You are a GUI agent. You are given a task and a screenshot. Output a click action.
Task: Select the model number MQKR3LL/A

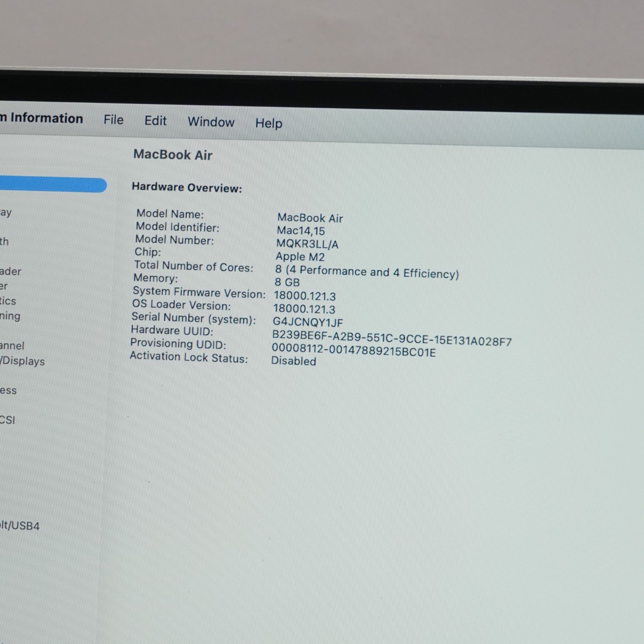[x=307, y=244]
